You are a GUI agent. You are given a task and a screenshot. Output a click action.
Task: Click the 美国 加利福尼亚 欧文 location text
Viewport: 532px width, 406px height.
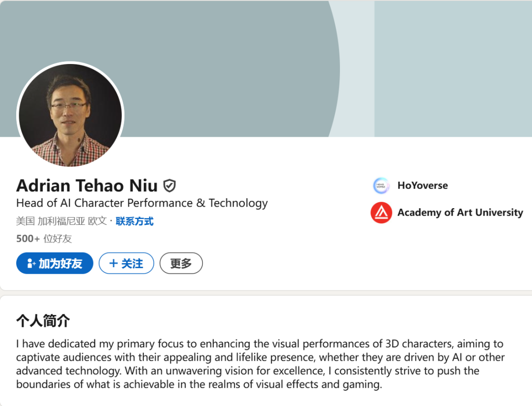point(62,221)
